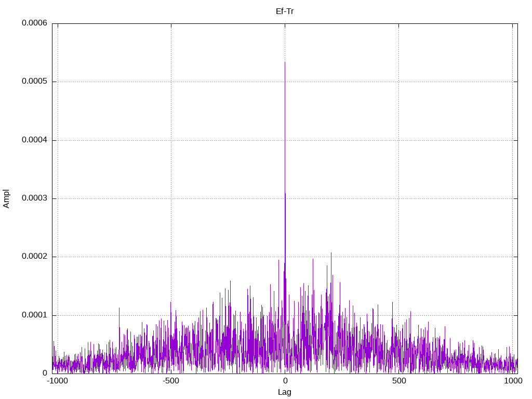This screenshot has width=532, height=399.
Task: Click the y-axis tick label 0.0006
Action: tap(35, 23)
